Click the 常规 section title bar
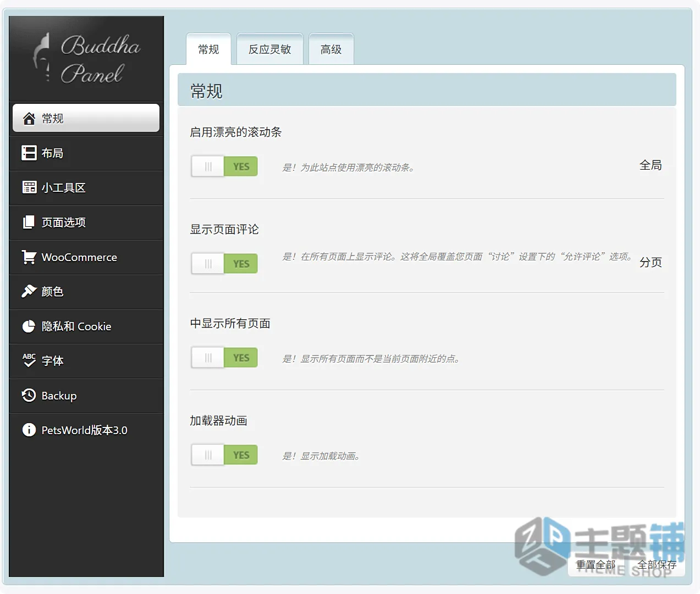Viewport: 700px width, 594px height. [427, 90]
